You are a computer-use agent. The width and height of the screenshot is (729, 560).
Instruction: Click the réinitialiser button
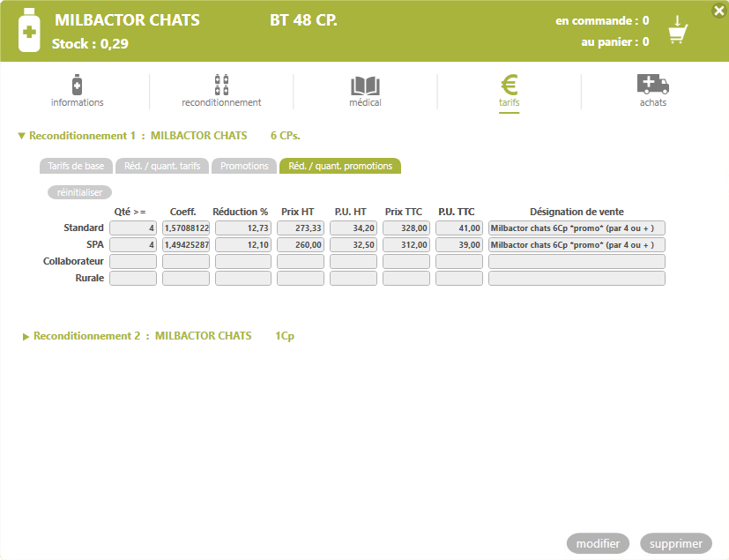coord(79,192)
